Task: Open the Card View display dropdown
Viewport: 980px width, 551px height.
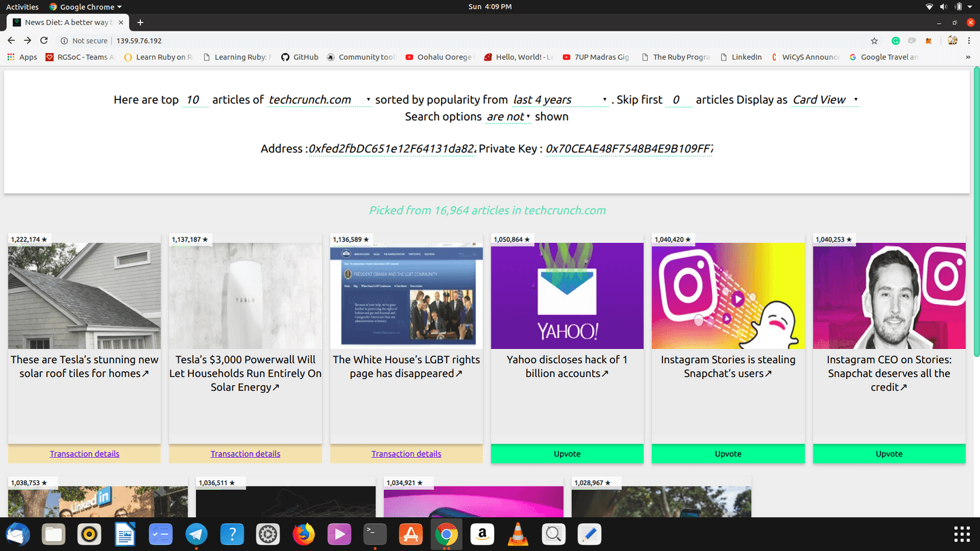Action: (825, 100)
